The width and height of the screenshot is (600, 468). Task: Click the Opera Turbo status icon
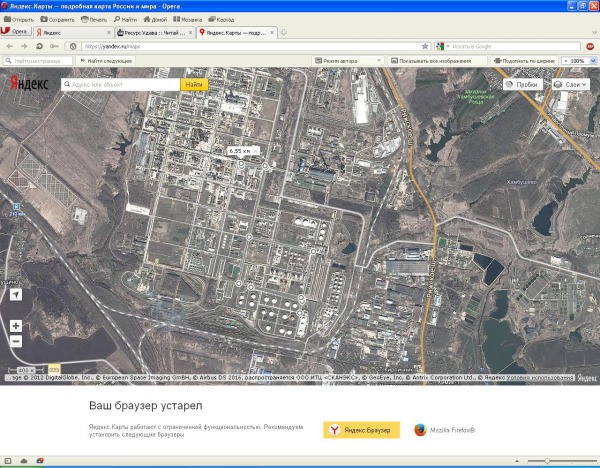click(40, 461)
